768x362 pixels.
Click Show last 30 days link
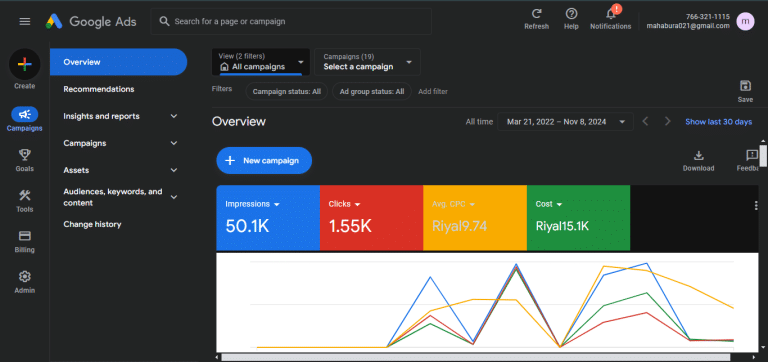(718, 122)
